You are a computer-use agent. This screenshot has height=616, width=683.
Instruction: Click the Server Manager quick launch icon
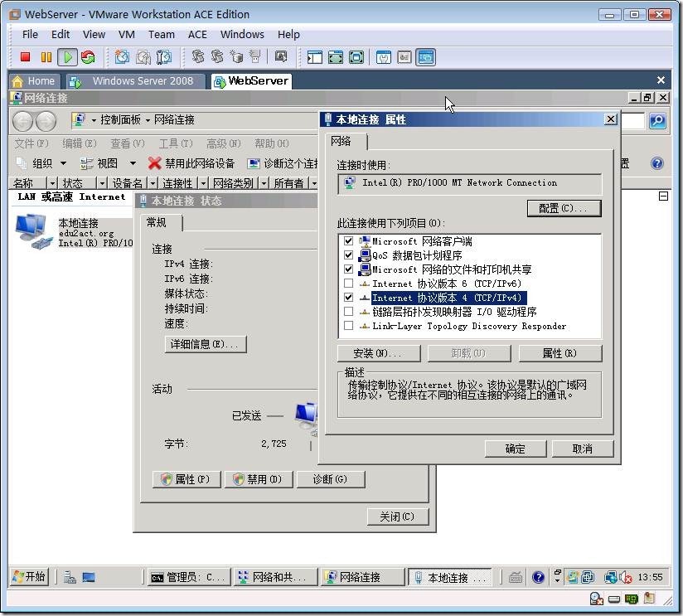tap(70, 578)
